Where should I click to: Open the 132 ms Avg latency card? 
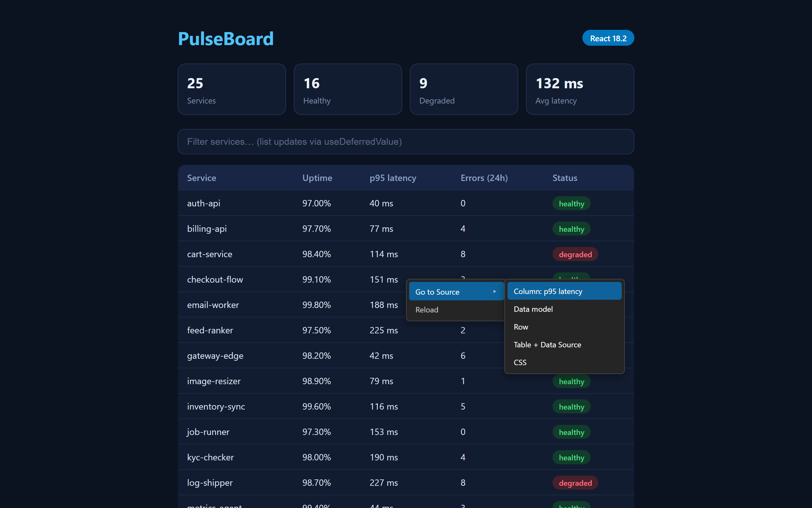[x=580, y=89]
